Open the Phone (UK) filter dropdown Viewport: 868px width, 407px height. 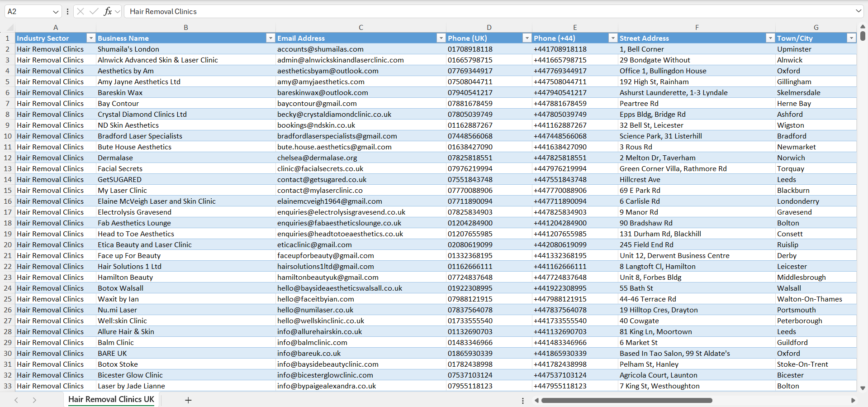tap(527, 38)
